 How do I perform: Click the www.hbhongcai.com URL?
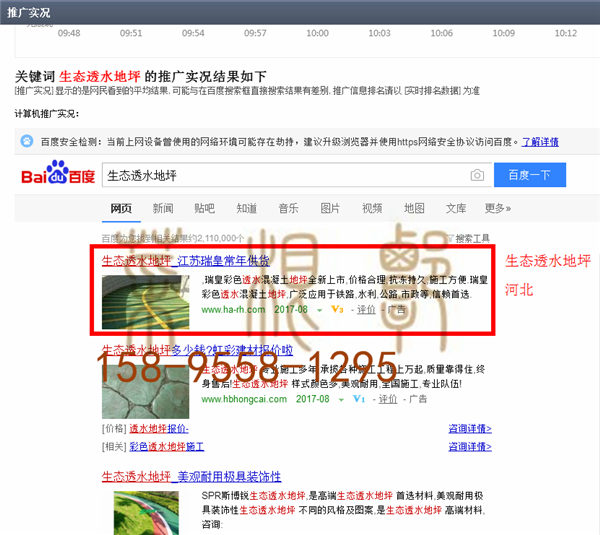[x=244, y=399]
